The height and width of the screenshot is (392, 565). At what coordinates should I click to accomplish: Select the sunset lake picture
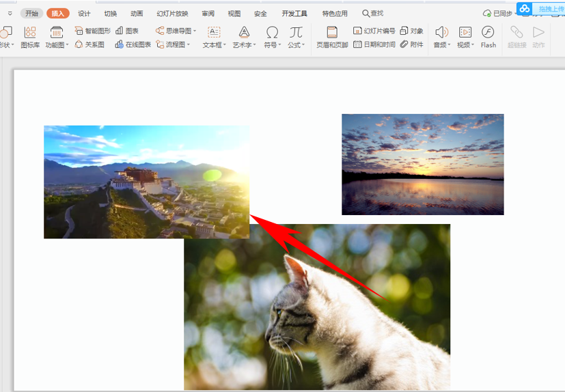point(423,165)
